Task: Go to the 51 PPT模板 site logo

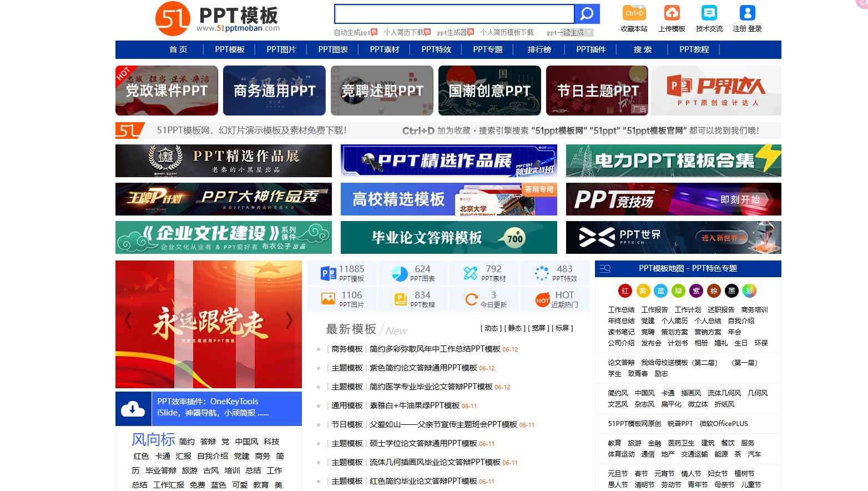Action: 218,18
